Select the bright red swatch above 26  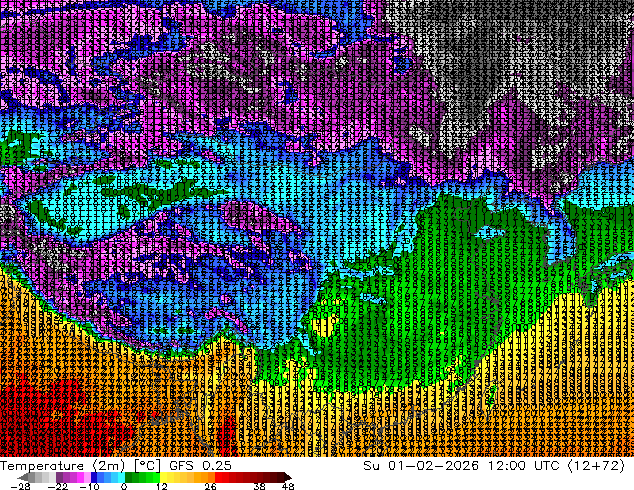pos(218,477)
